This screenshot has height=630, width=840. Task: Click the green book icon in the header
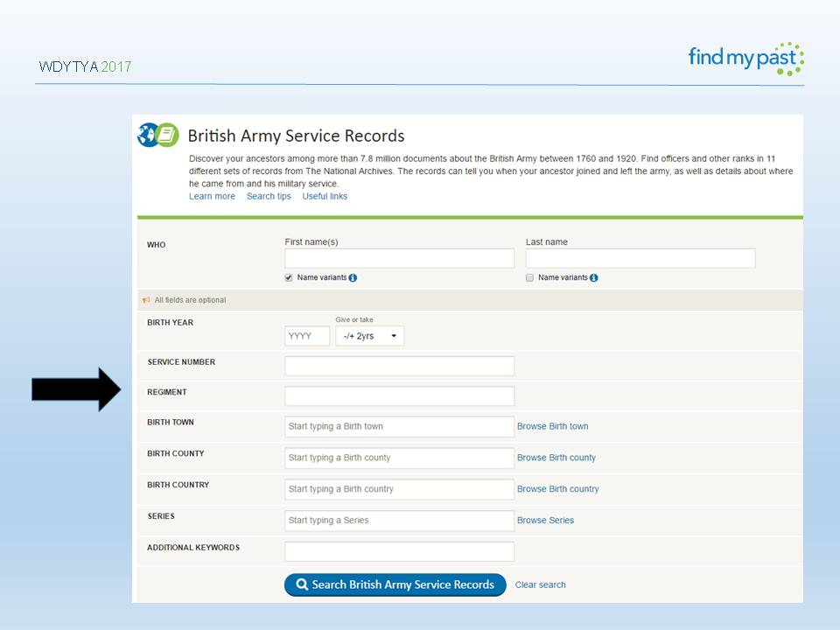(166, 136)
